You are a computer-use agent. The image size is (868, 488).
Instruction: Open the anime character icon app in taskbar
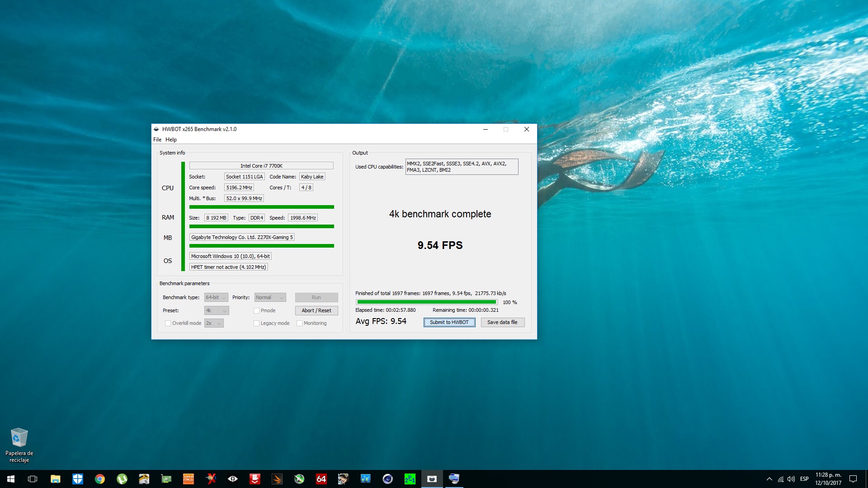(x=344, y=479)
